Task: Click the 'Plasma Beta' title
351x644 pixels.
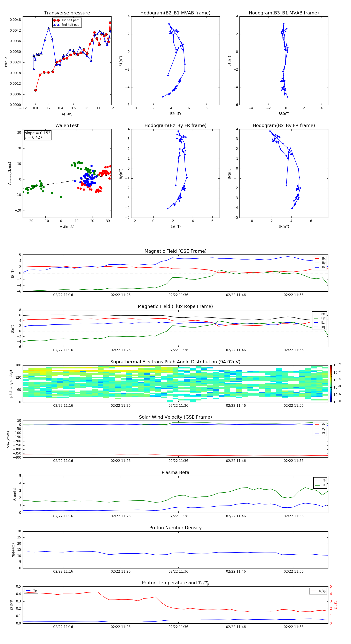Action: tap(175, 472)
